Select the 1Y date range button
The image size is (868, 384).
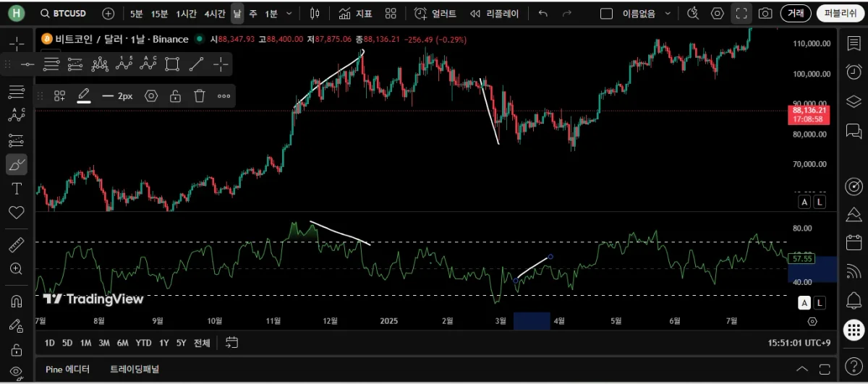[x=164, y=343]
